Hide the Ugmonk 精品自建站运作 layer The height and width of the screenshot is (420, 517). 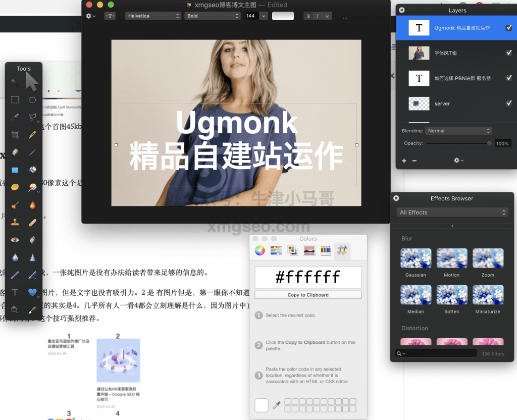509,28
